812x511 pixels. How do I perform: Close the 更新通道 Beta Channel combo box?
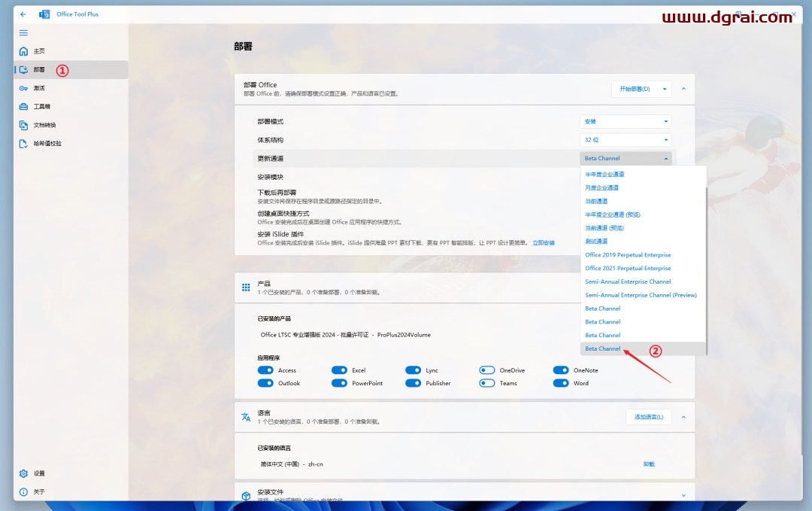[x=626, y=158]
